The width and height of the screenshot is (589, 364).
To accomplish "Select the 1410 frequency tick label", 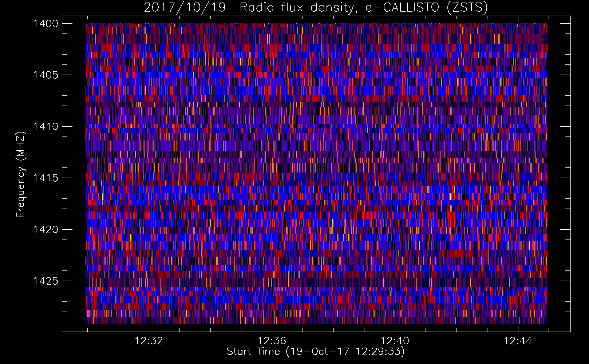I will 46,127.
